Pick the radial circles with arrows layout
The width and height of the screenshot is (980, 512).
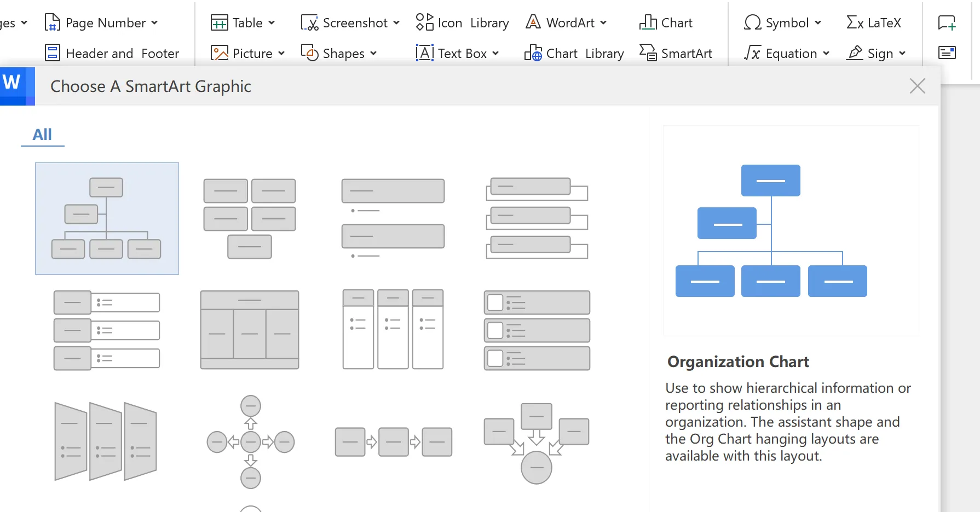point(250,442)
